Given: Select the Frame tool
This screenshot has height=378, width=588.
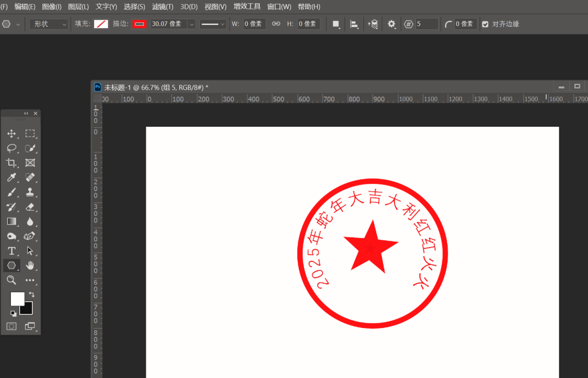Looking at the screenshot, I should tap(30, 163).
